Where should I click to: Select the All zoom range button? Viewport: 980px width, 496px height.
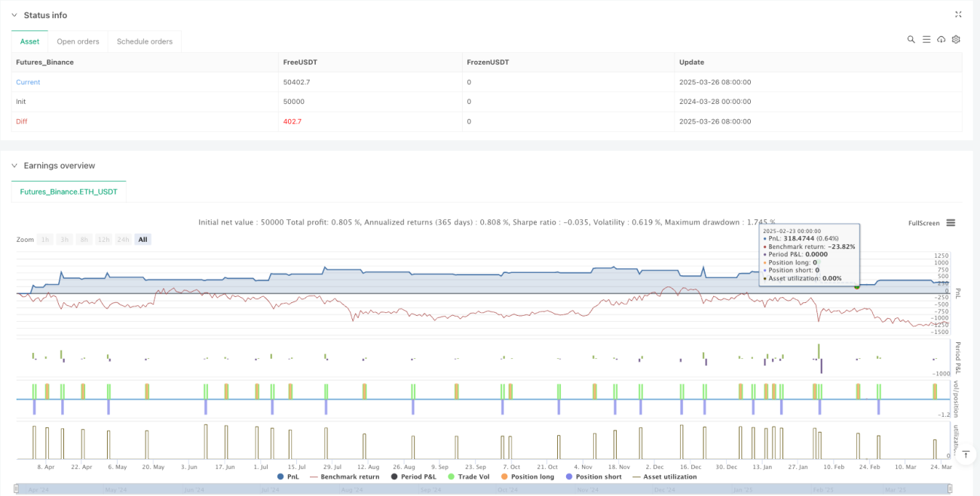pos(142,239)
